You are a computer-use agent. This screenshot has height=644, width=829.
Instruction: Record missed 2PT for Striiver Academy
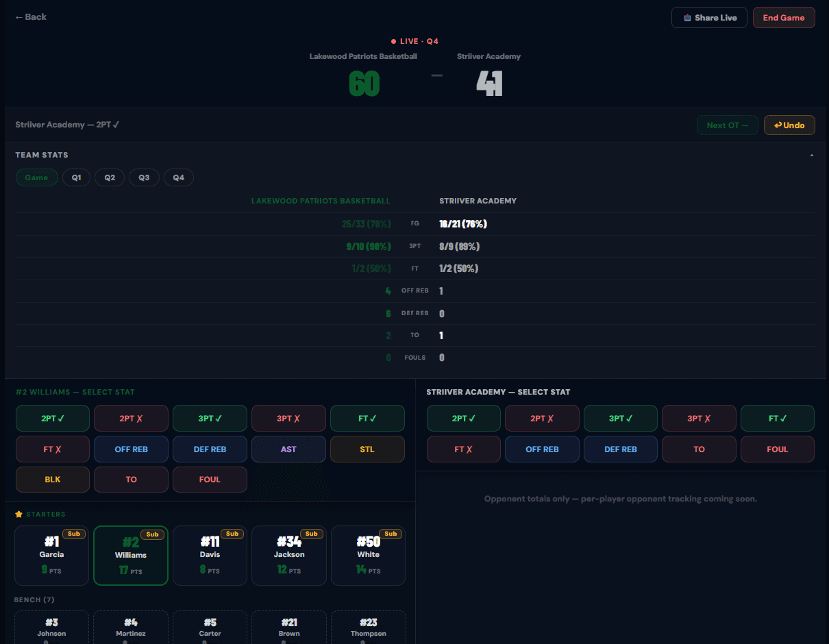tap(542, 419)
